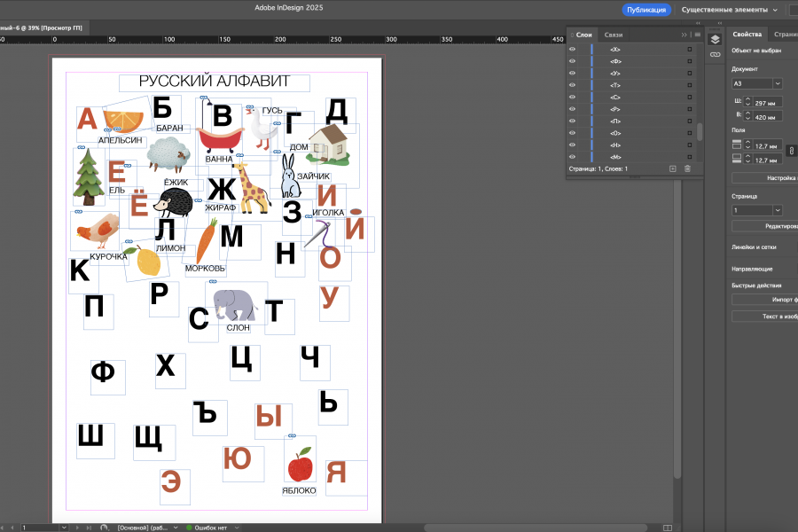The width and height of the screenshot is (798, 532).
Task: Click split layout view icon in status bar
Action: click(668, 528)
